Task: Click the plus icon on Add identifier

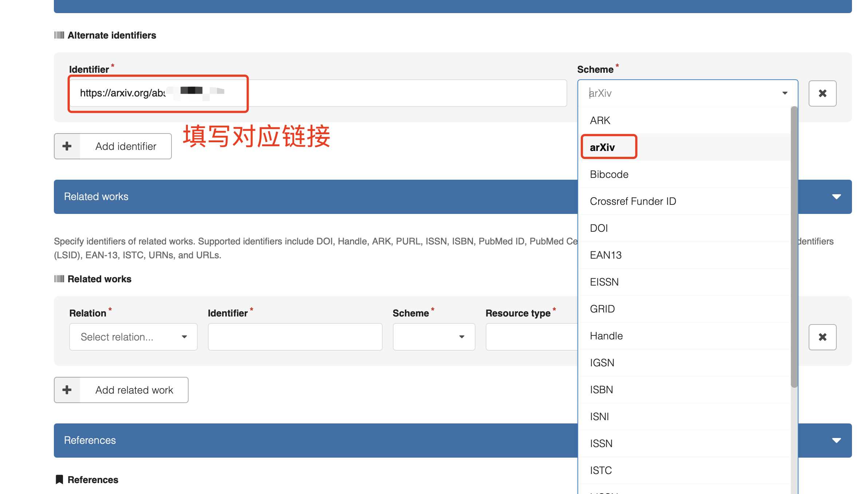Action: [x=67, y=146]
